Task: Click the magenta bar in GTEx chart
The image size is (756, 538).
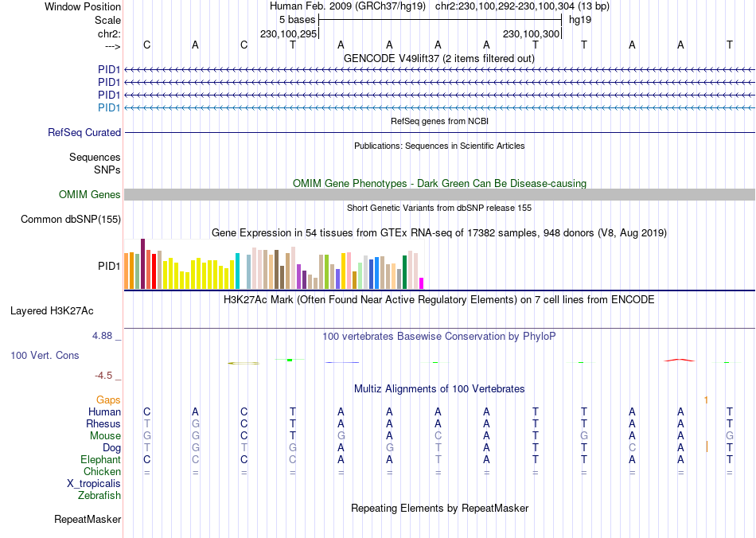Action: 422,283
